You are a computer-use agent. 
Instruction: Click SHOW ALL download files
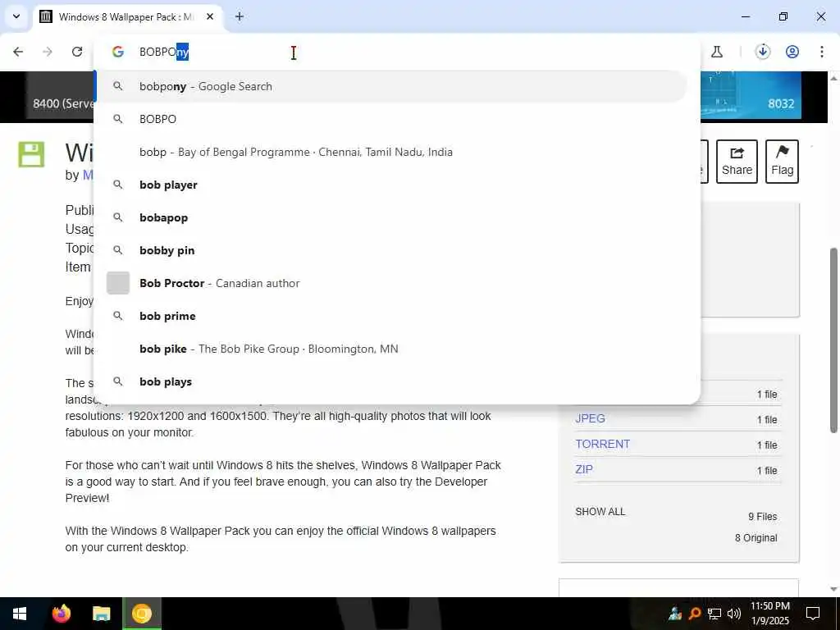pyautogui.click(x=600, y=512)
